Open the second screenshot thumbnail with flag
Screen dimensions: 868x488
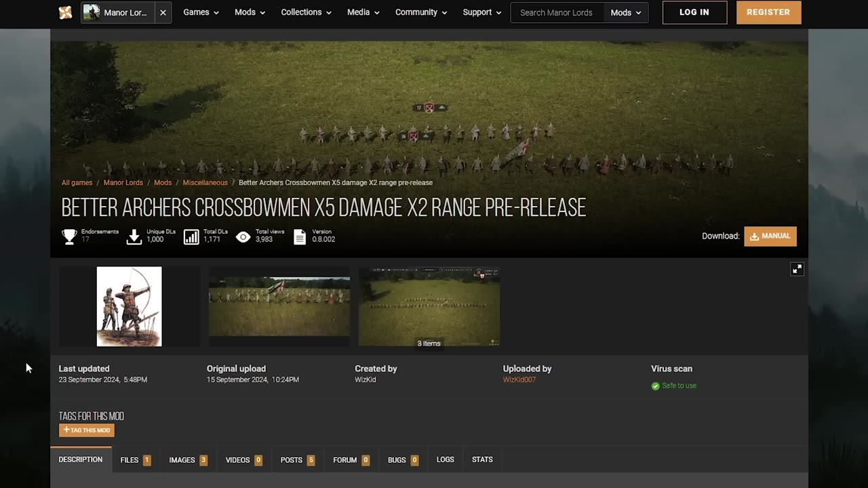tap(279, 306)
